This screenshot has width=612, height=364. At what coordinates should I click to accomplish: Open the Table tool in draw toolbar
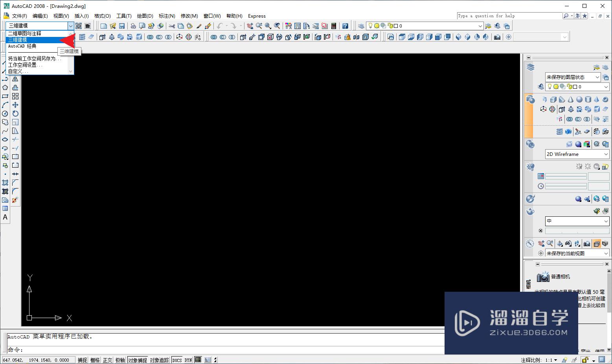5,209
